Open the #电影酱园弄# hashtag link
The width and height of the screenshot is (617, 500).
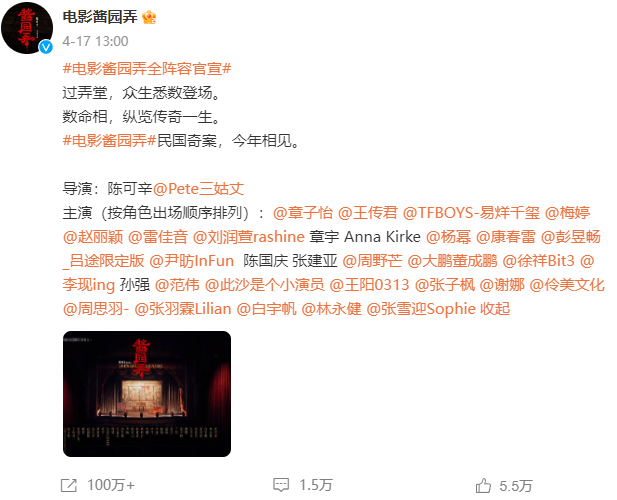tap(110, 140)
